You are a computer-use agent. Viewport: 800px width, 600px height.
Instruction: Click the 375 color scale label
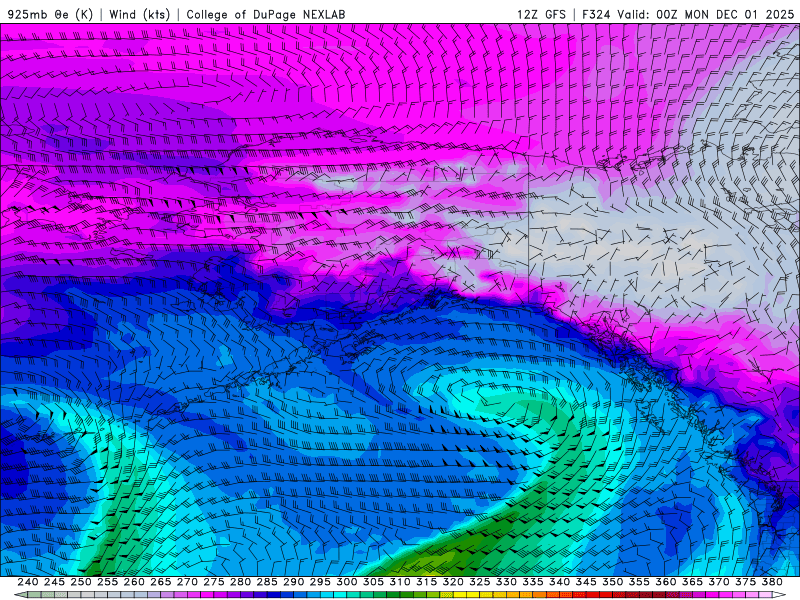pyautogui.click(x=745, y=582)
